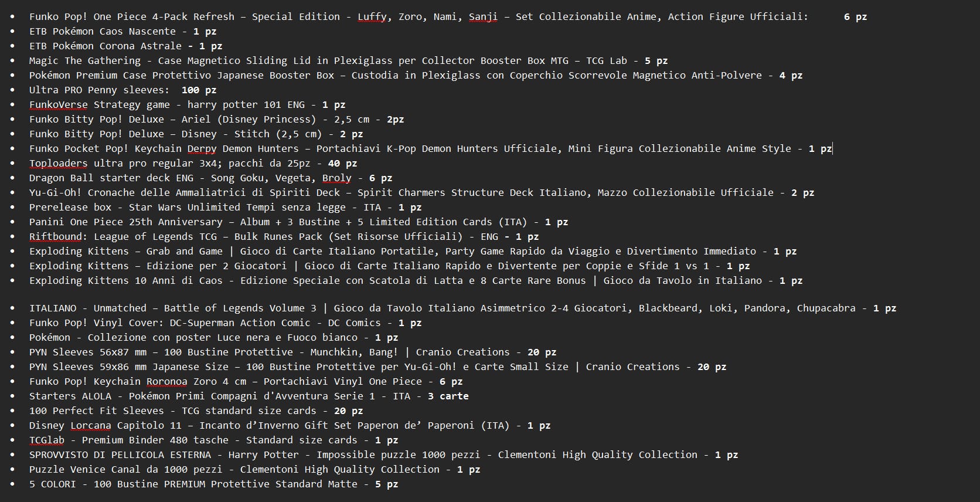Click the underlined word "Toploaders"
This screenshot has height=502, width=980.
tap(59, 164)
